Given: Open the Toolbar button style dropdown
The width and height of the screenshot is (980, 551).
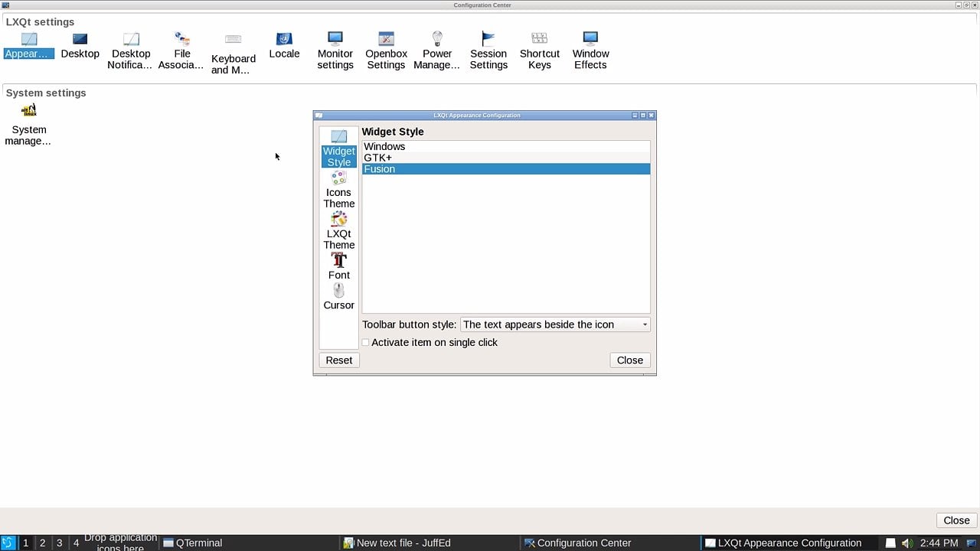Looking at the screenshot, I should click(554, 324).
